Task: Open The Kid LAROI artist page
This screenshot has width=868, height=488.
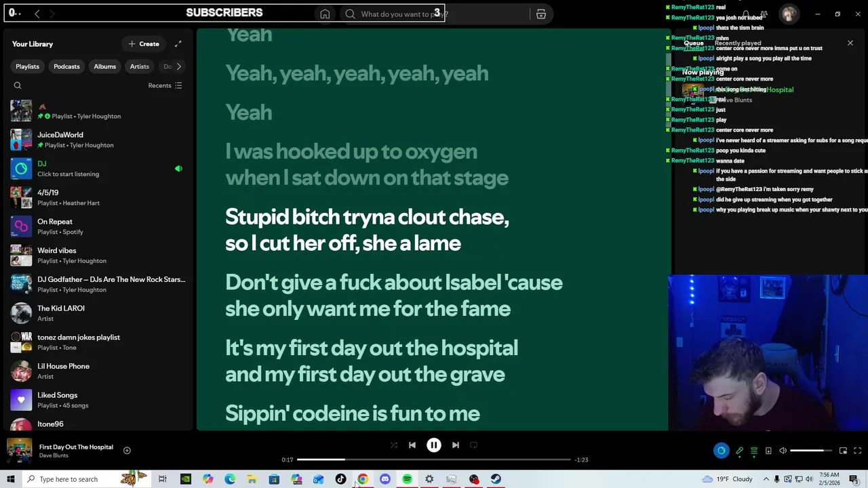Action: tap(98, 313)
